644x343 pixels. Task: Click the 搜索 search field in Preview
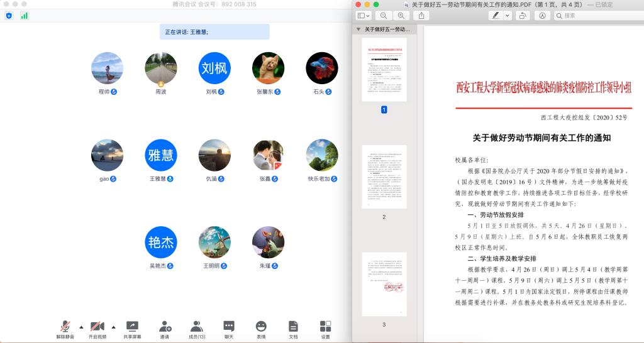click(597, 16)
